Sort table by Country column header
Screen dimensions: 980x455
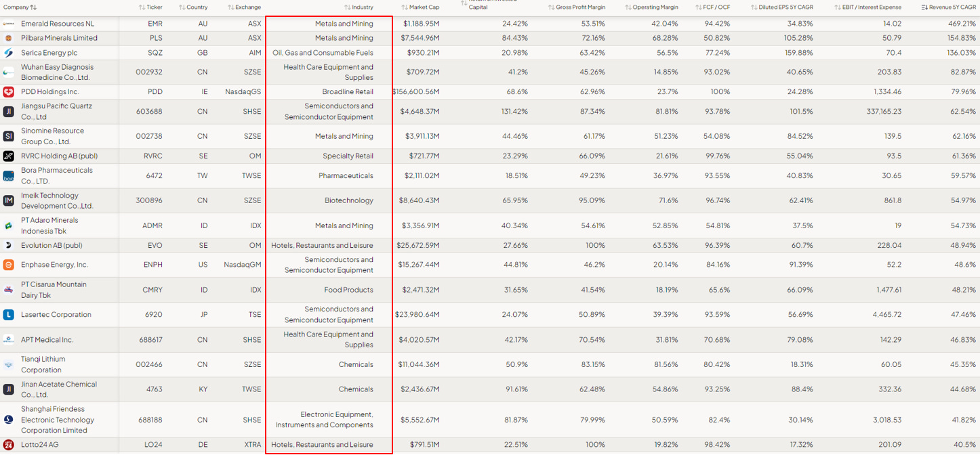coord(193,7)
